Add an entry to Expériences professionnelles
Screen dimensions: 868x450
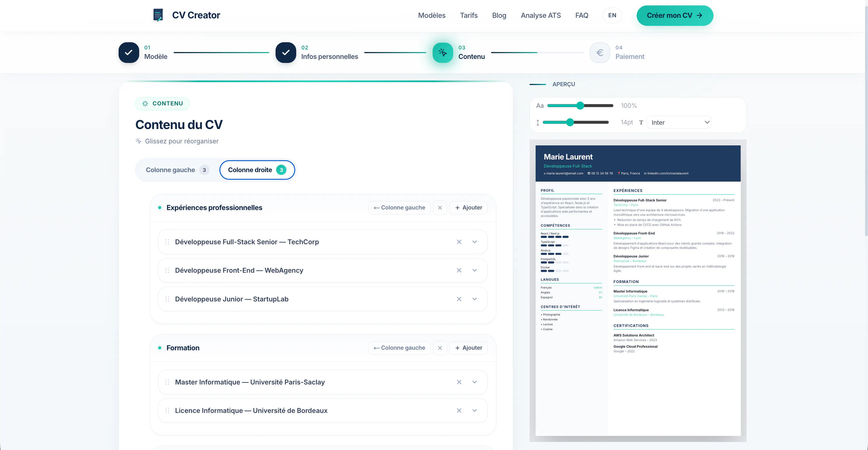tap(468, 208)
